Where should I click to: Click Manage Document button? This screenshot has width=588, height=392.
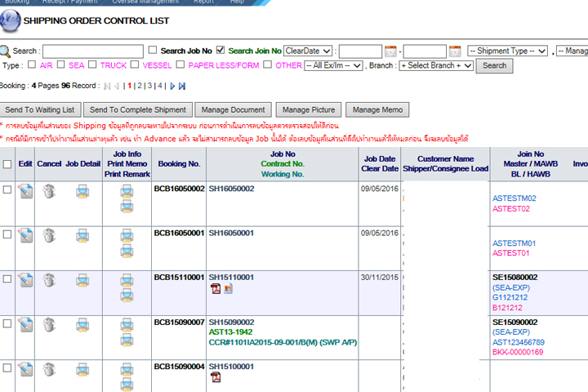point(234,110)
